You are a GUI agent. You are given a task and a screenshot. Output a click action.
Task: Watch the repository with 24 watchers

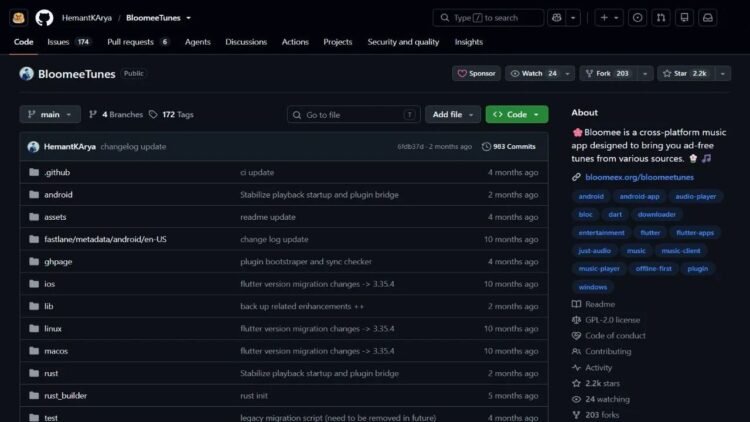(x=533, y=74)
